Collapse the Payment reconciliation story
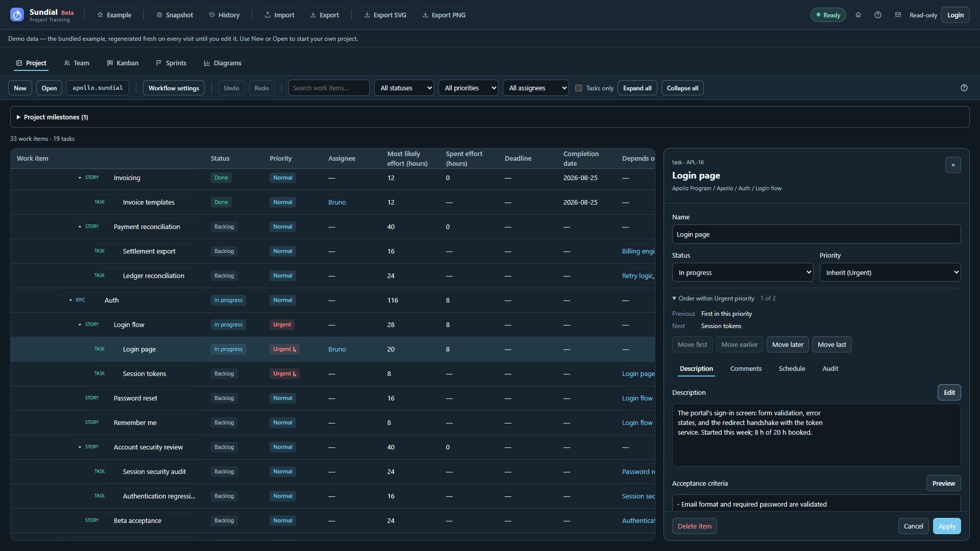 pyautogui.click(x=80, y=227)
